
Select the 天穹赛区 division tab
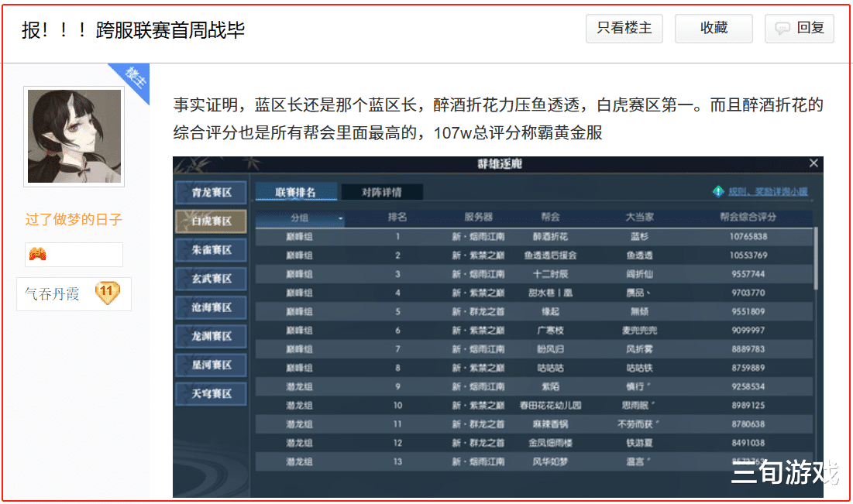[211, 393]
